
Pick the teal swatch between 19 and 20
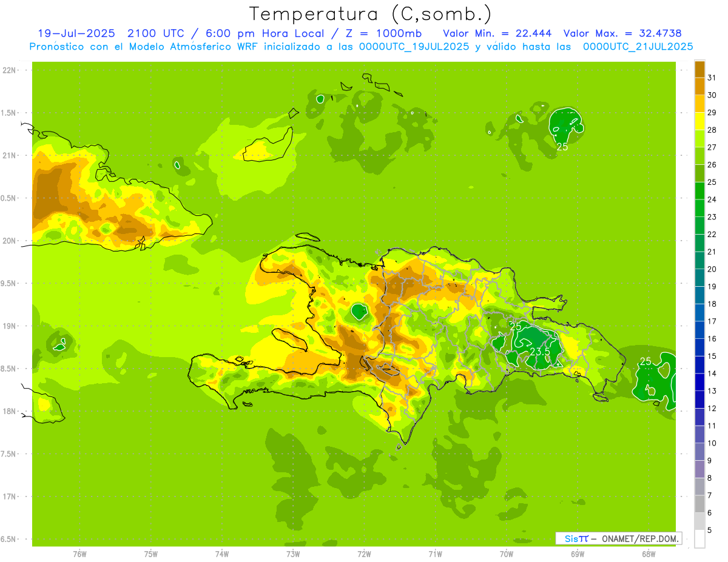[699, 278]
